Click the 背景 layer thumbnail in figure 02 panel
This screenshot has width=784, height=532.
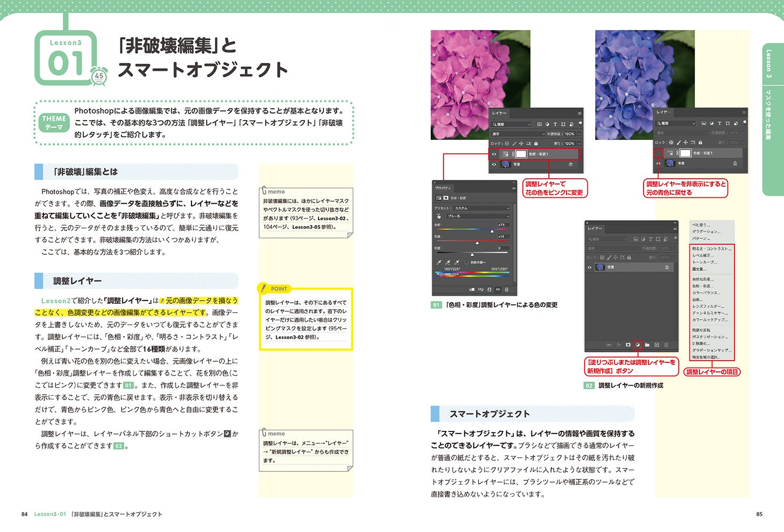click(x=601, y=267)
